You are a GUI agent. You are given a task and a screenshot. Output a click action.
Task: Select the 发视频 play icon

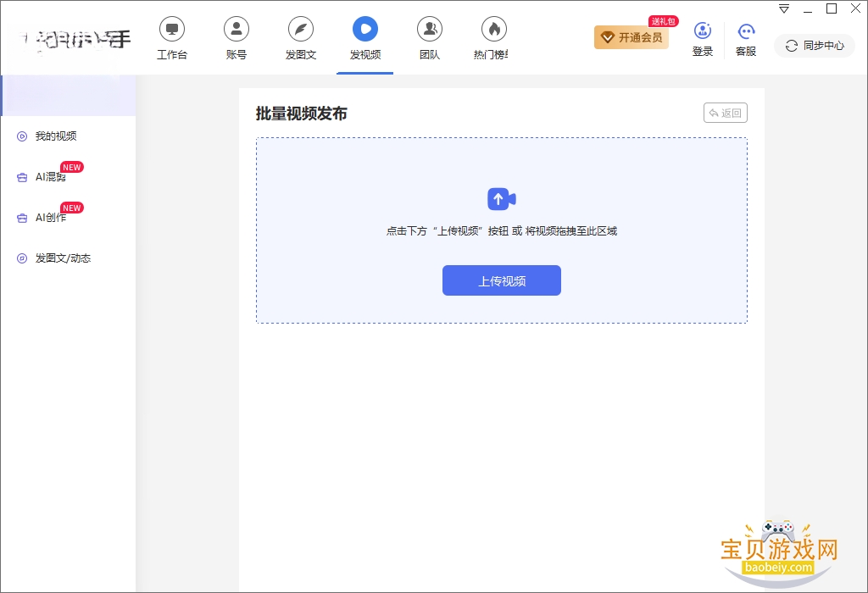(365, 30)
